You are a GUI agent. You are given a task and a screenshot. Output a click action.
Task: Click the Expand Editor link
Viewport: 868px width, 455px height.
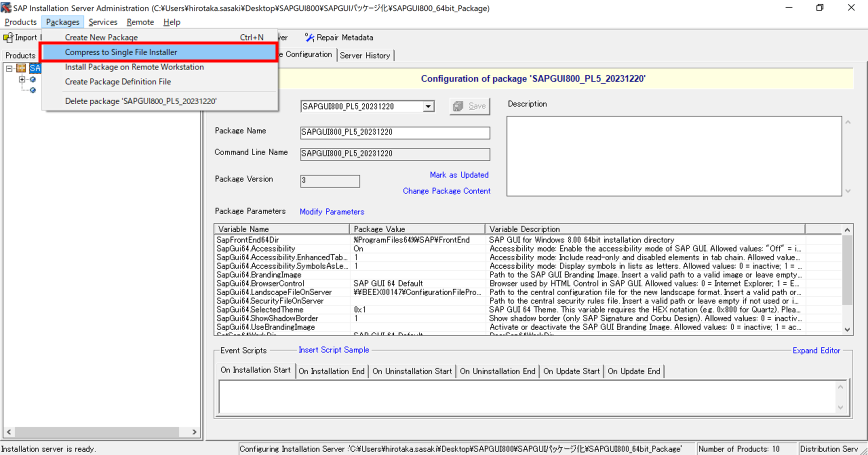tap(816, 350)
